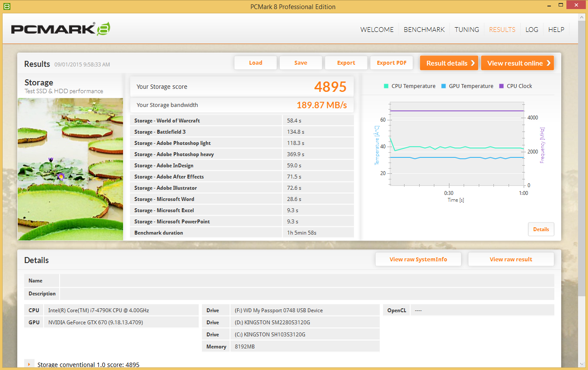Click the 4895 storage score value
This screenshot has width=588, height=370.
pos(330,87)
